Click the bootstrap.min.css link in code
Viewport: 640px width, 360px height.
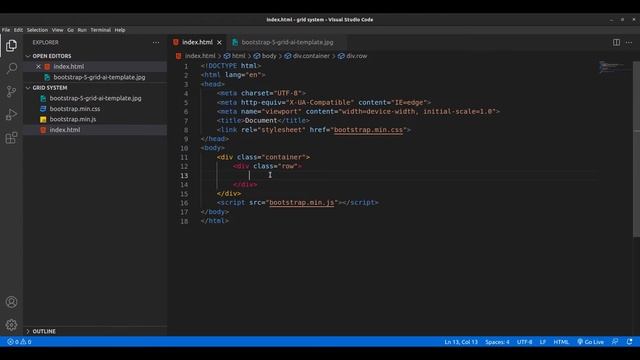(x=368, y=130)
